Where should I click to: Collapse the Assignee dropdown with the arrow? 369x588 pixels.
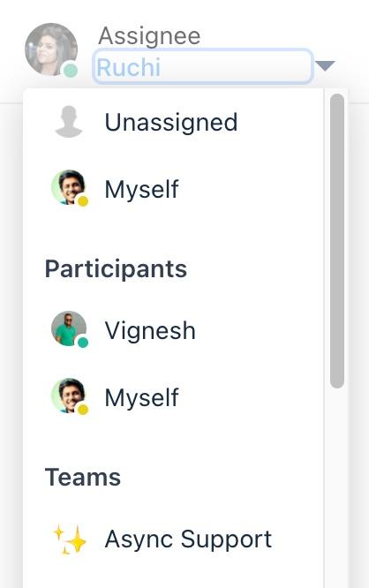click(x=325, y=65)
